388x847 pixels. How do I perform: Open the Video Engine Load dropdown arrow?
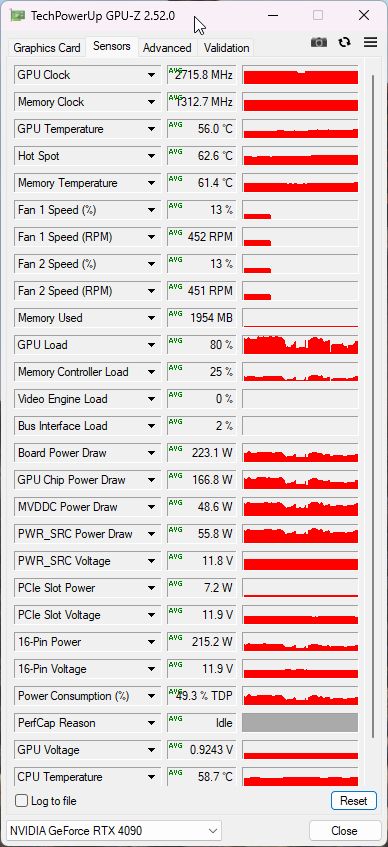click(x=151, y=399)
